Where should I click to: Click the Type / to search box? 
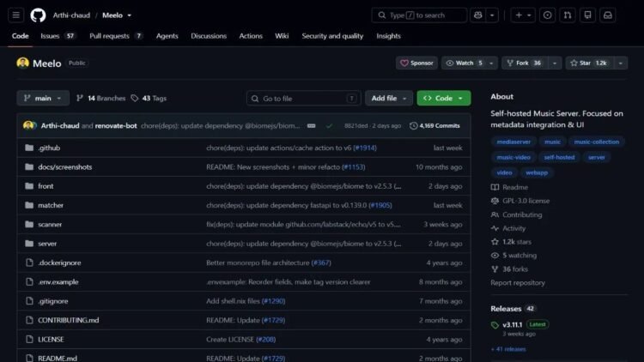coord(419,15)
